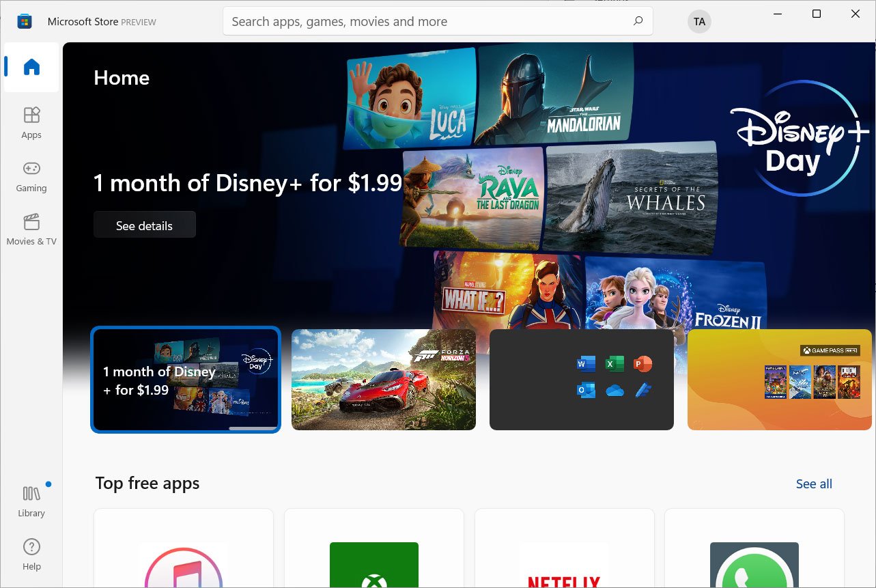Click the "Home" page heading

[x=122, y=78]
